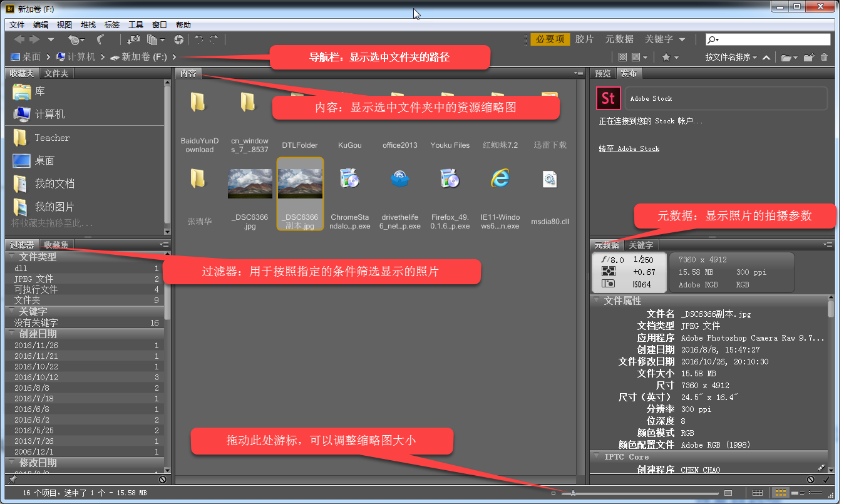Open the star rating filter icon
This screenshot has width=844, height=504.
(x=669, y=56)
